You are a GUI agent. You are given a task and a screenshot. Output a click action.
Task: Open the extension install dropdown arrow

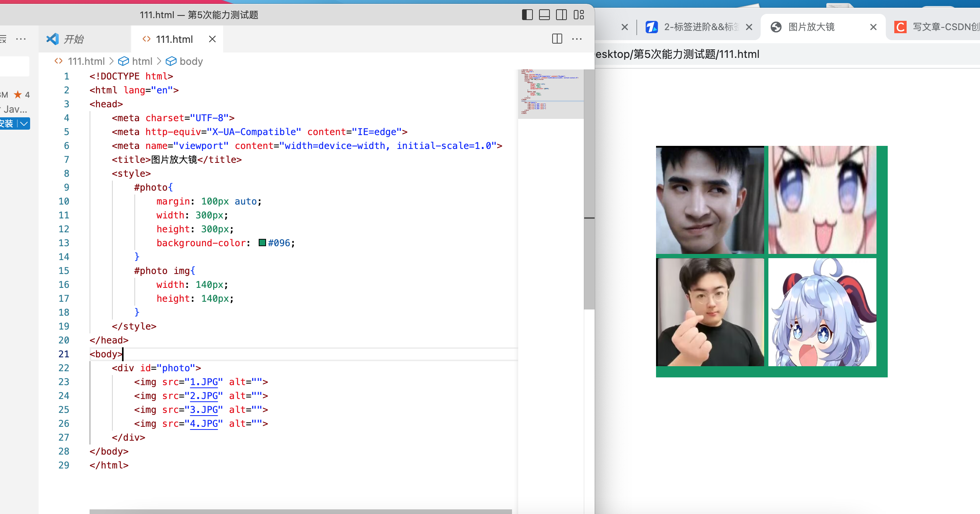(24, 123)
